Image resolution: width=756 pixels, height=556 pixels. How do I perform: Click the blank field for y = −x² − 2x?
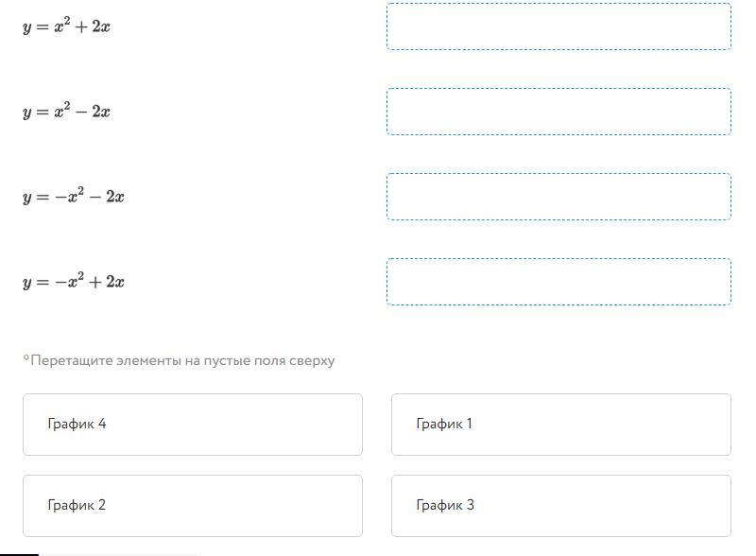tap(558, 197)
